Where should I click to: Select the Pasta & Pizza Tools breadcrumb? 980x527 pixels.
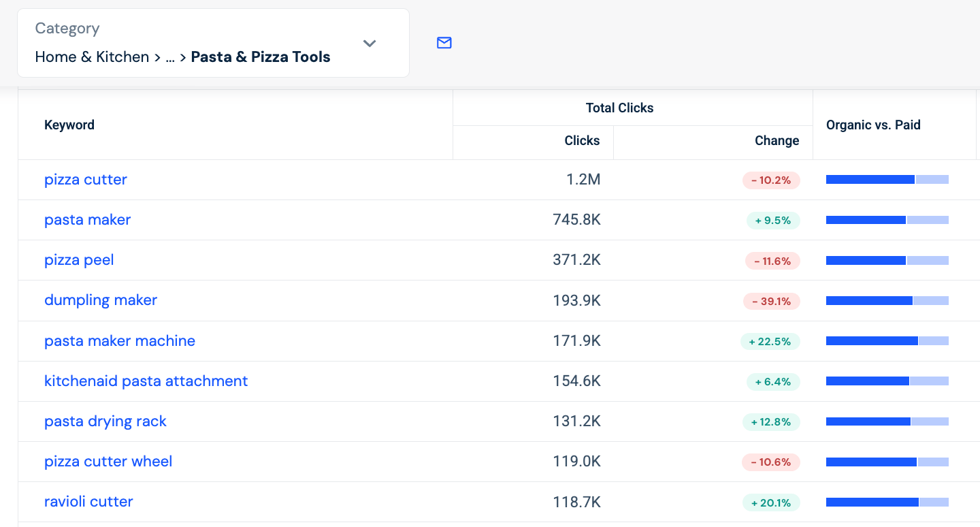click(261, 57)
